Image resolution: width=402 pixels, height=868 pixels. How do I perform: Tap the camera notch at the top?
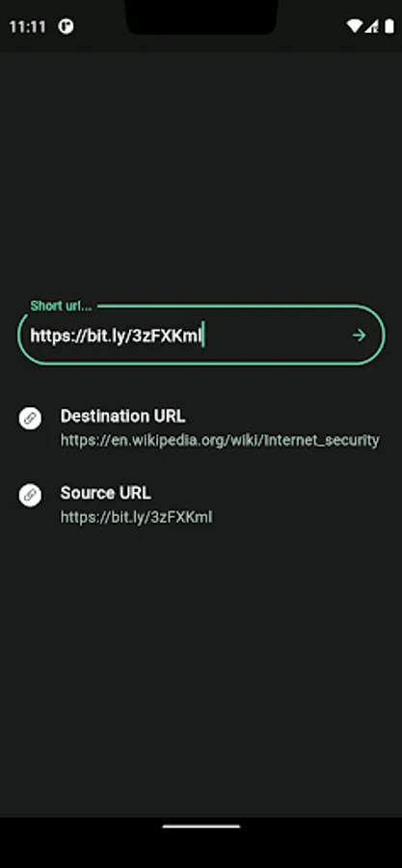tap(201, 16)
